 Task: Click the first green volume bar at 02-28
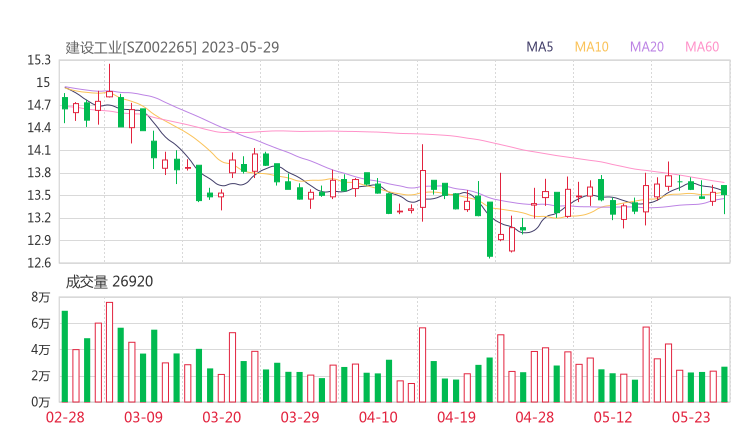coord(65,356)
